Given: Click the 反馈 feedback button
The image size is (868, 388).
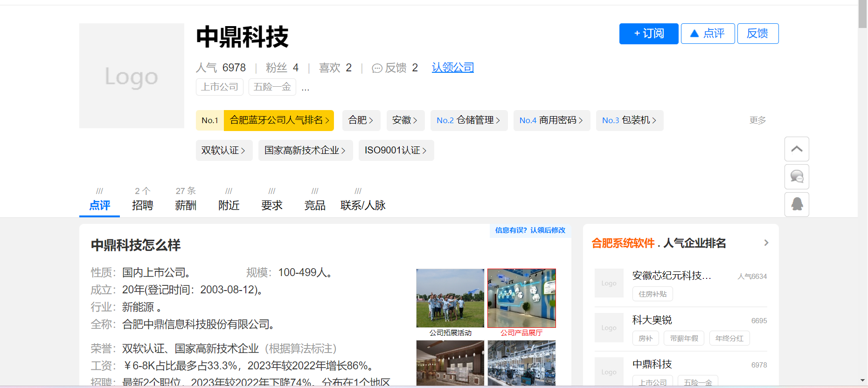Looking at the screenshot, I should pyautogui.click(x=757, y=34).
